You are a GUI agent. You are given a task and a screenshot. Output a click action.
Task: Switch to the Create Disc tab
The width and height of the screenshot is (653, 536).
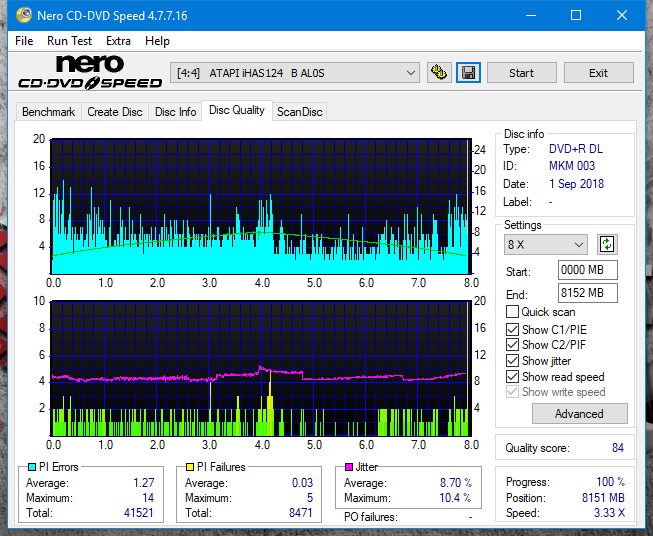pyautogui.click(x=115, y=112)
